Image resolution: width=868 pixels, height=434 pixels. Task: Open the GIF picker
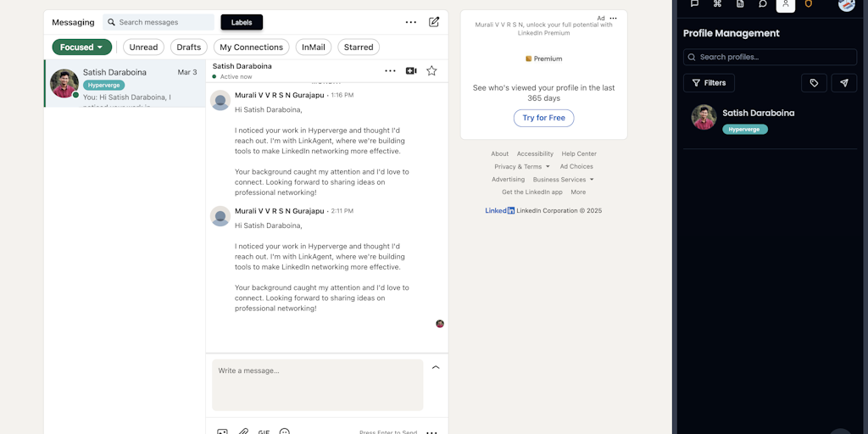tap(264, 431)
